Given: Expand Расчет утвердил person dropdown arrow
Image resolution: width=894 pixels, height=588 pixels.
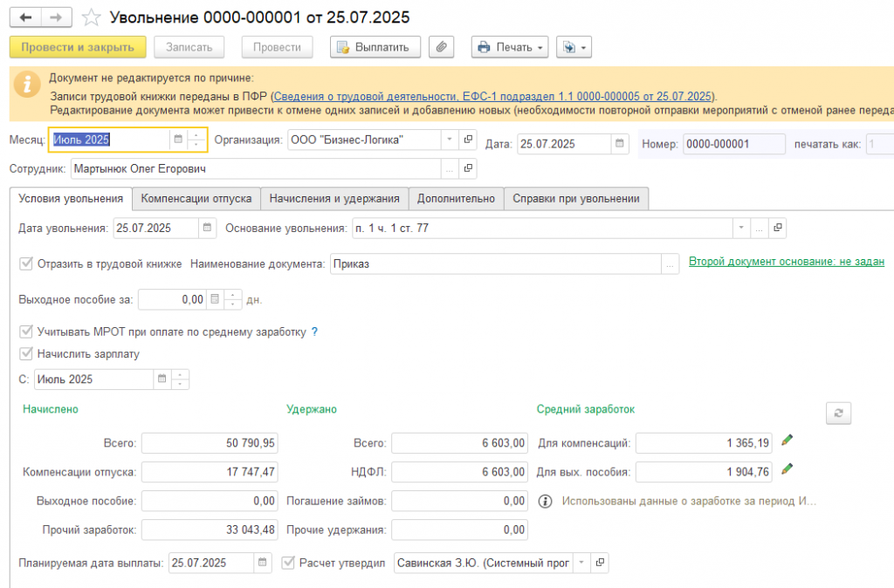Looking at the screenshot, I should click(581, 563).
